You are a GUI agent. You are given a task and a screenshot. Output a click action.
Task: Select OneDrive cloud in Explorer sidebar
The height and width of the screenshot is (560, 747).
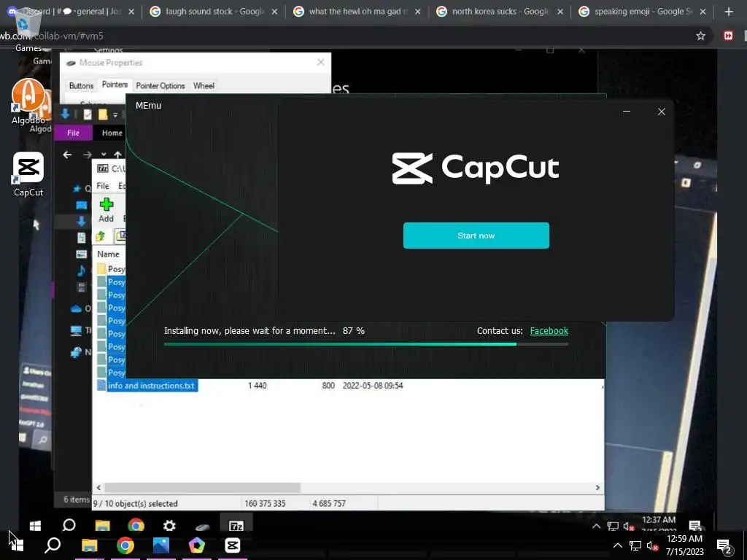[x=76, y=308]
